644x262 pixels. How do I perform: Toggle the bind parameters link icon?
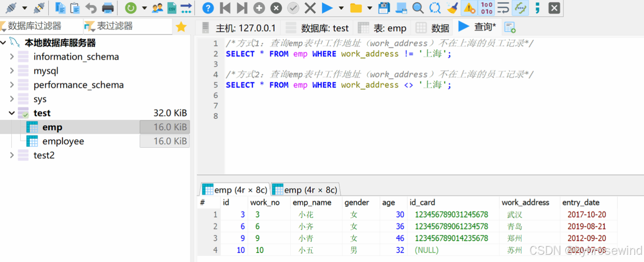pyautogui.click(x=521, y=8)
